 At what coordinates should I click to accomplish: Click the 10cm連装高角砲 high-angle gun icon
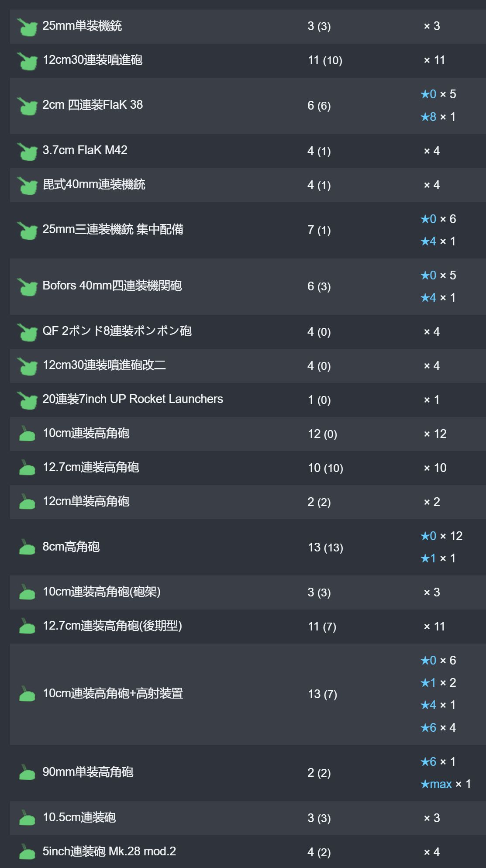pyautogui.click(x=27, y=434)
